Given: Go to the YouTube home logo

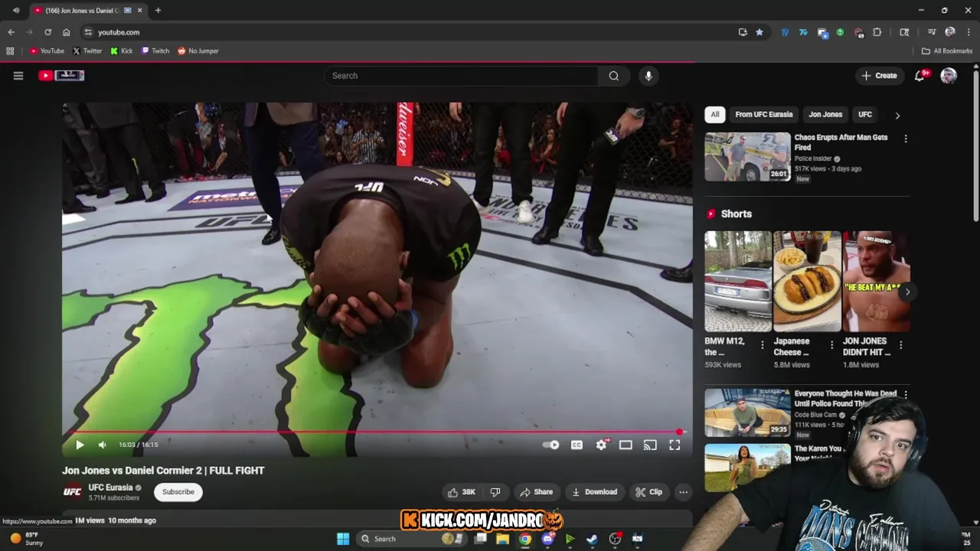Looking at the screenshot, I should tap(61, 75).
